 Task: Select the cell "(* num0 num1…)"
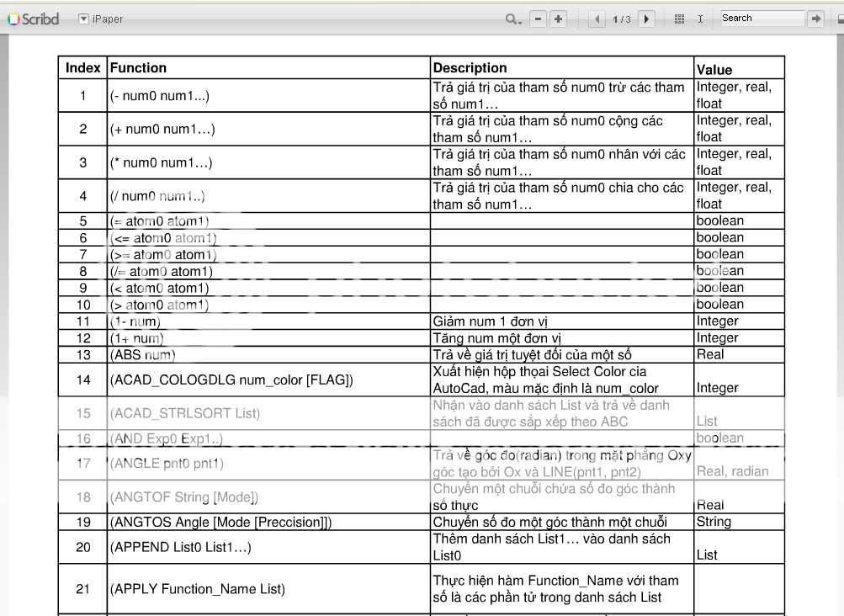(x=268, y=162)
